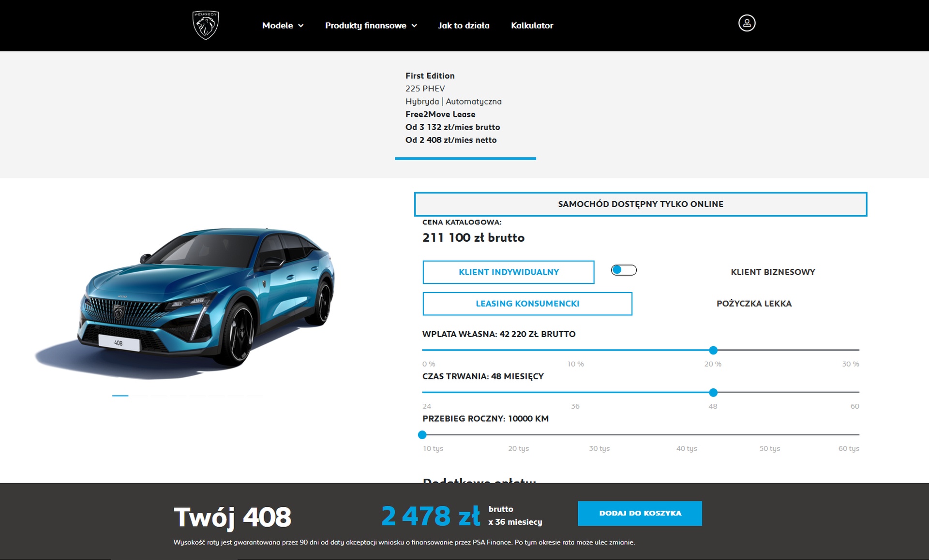Open the Kalkulator page

click(532, 26)
